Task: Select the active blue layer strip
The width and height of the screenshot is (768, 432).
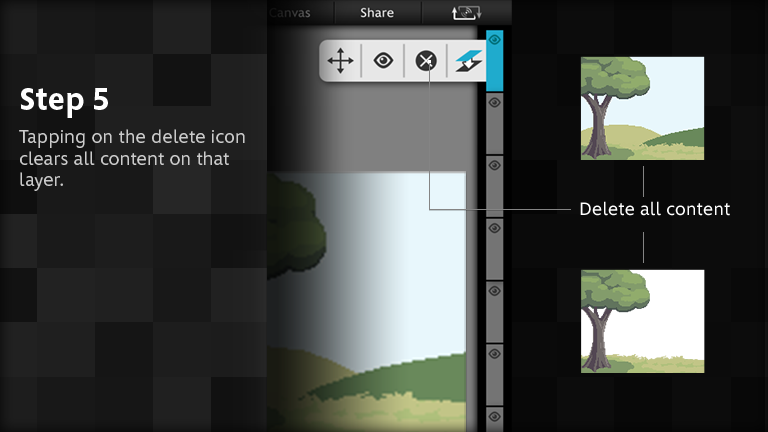Action: click(x=495, y=61)
